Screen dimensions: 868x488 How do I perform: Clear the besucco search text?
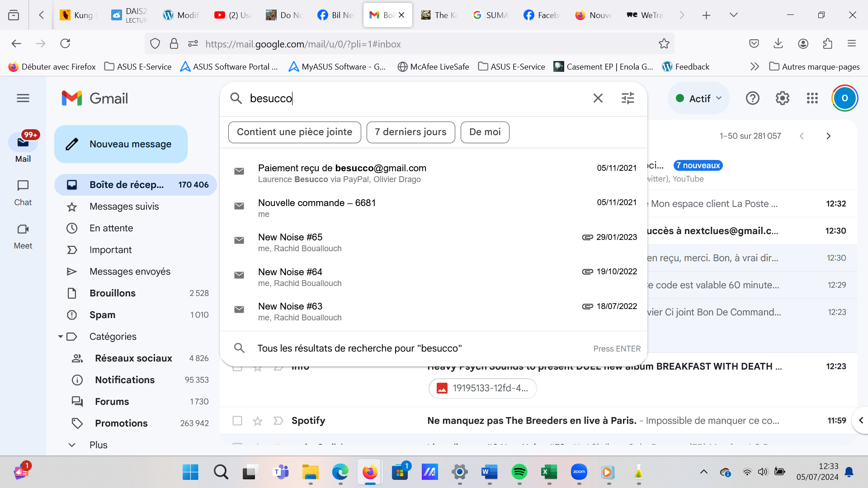[x=598, y=98]
